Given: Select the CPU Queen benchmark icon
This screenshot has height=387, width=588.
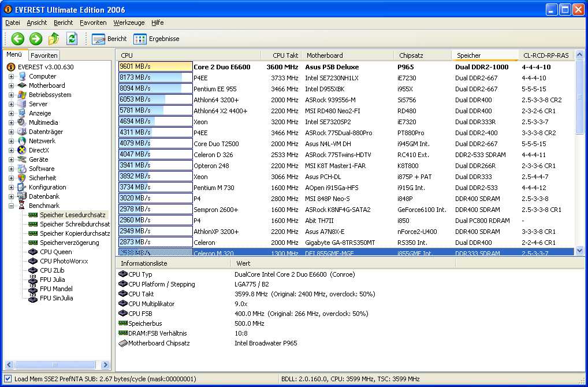Looking at the screenshot, I should (x=33, y=252).
